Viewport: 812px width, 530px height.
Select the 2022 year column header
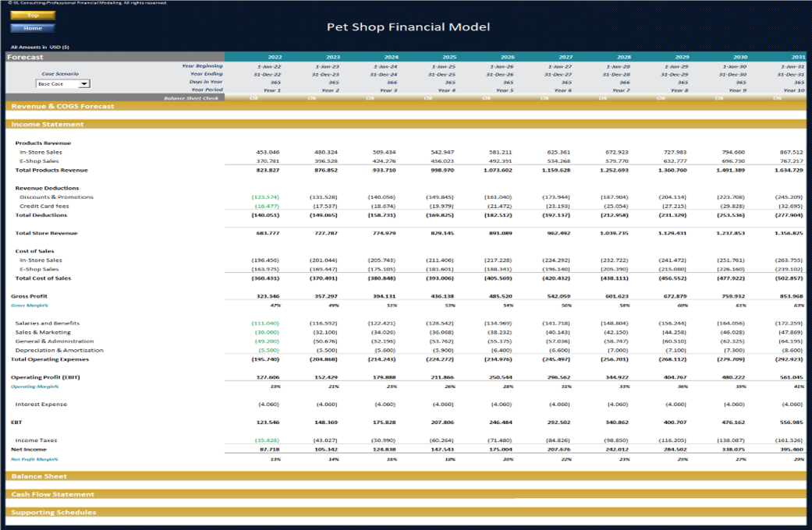[275, 57]
